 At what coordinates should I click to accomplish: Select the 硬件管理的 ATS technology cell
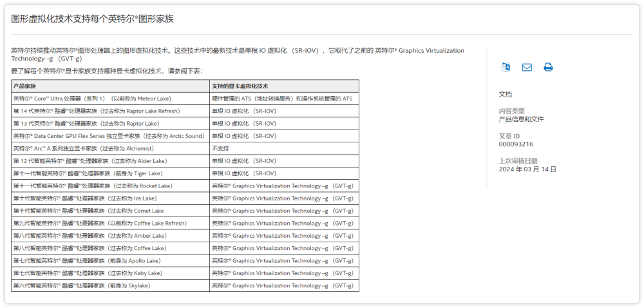point(284,99)
